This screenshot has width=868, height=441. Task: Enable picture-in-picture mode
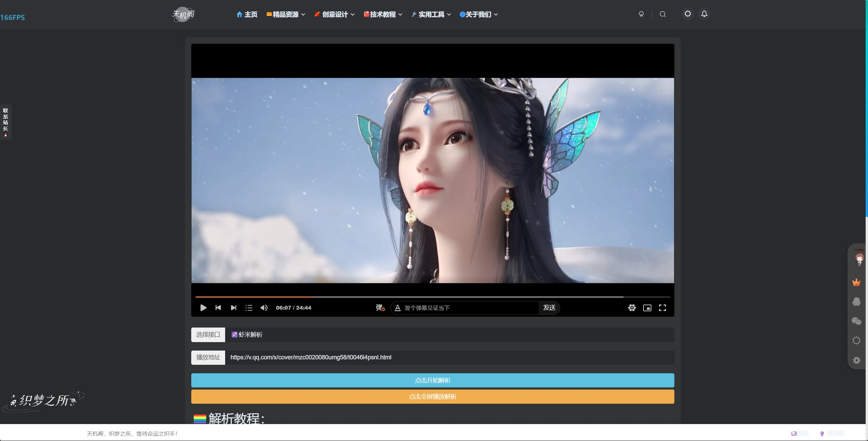(647, 308)
